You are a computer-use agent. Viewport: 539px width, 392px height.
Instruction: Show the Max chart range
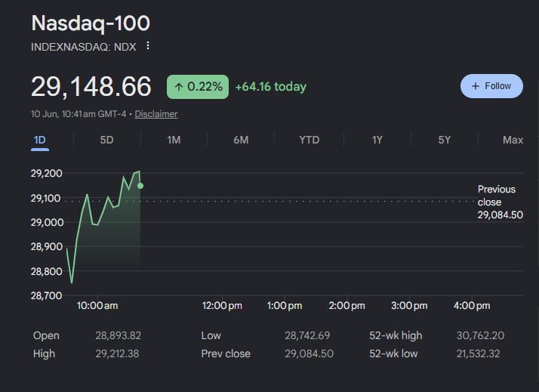tap(513, 140)
